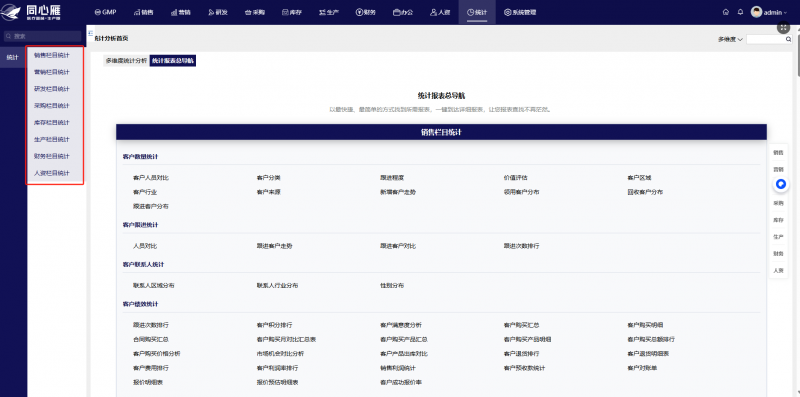800x397 pixels.
Task: Click the blue floating circle icon
Action: click(781, 184)
